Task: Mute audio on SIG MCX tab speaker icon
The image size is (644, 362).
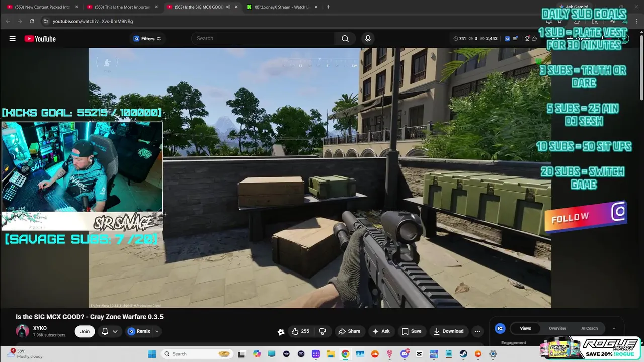Action: pos(228,7)
